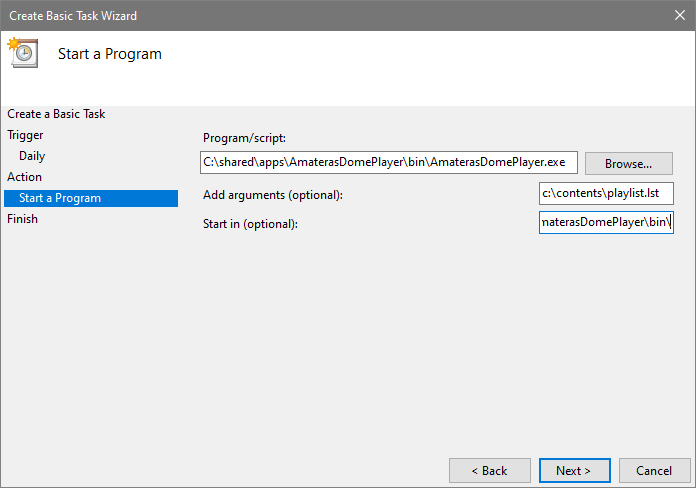This screenshot has height=488, width=696.
Task: Go back with the Back button
Action: point(489,470)
